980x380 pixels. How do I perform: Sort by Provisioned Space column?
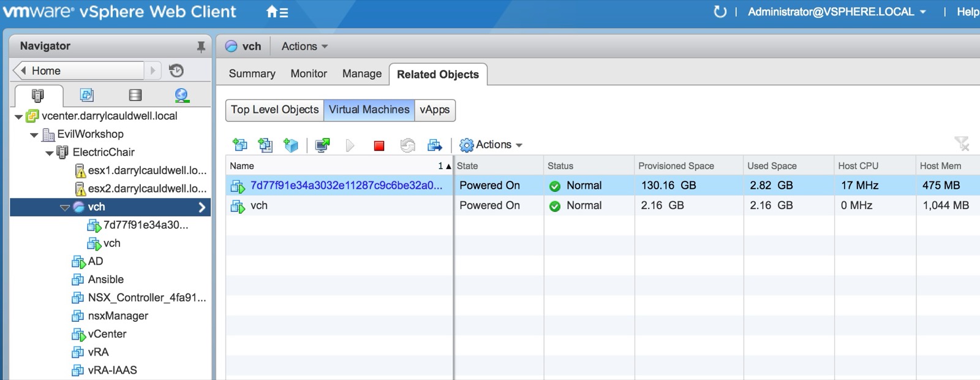(x=689, y=165)
